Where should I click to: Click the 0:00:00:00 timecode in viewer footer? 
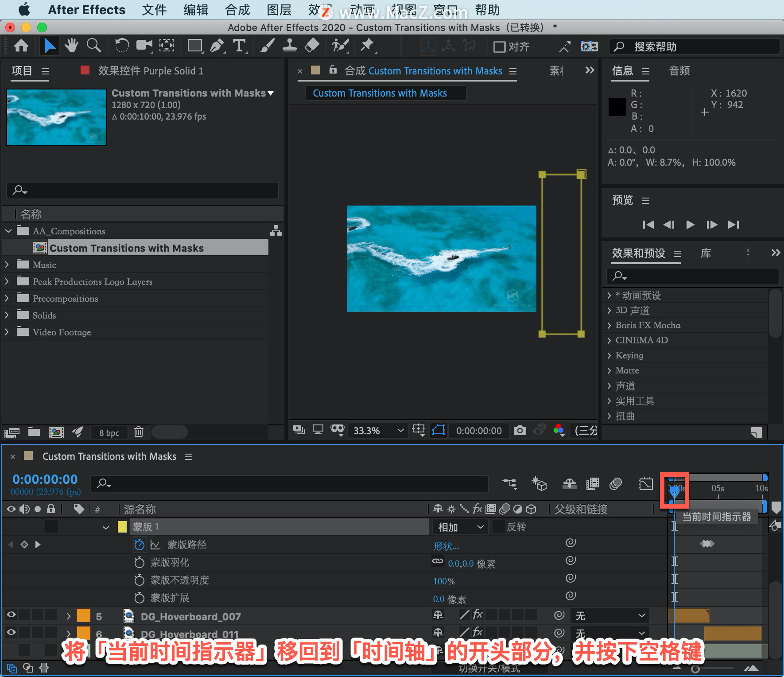point(479,431)
